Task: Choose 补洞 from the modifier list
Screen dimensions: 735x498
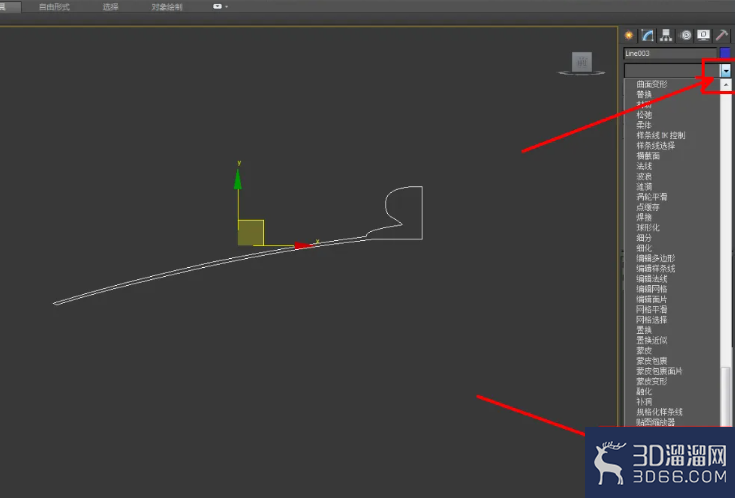Action: [644, 402]
